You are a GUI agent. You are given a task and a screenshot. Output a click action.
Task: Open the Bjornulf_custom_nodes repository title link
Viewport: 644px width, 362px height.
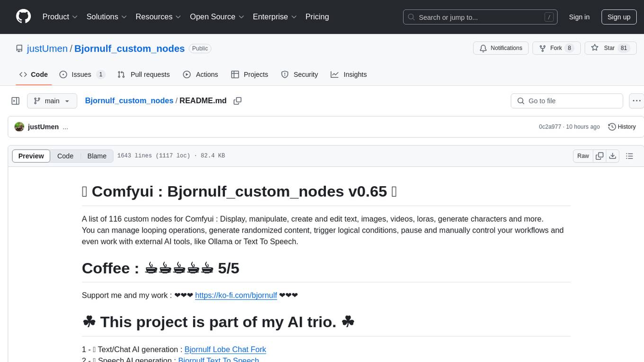click(129, 48)
